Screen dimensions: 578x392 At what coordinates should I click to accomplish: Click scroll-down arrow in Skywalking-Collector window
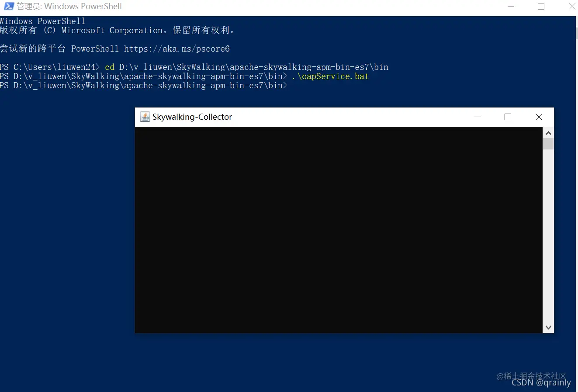[x=548, y=327]
